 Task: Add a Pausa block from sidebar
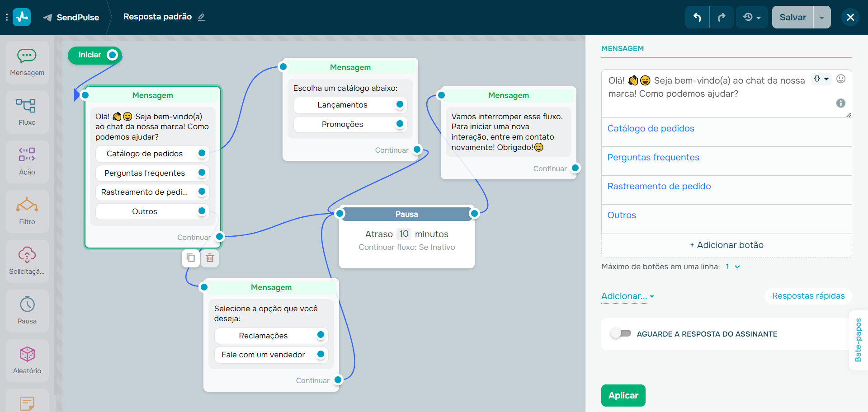(x=27, y=311)
